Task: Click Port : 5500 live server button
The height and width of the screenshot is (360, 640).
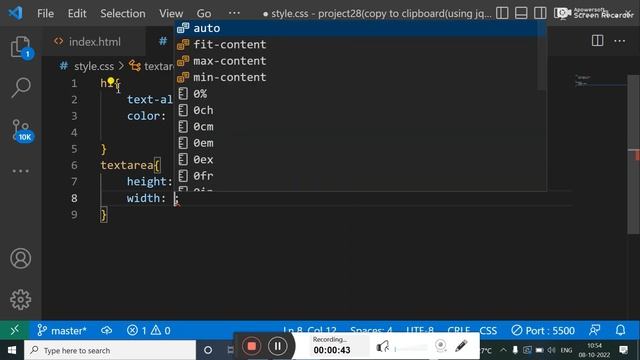Action: coord(543,330)
